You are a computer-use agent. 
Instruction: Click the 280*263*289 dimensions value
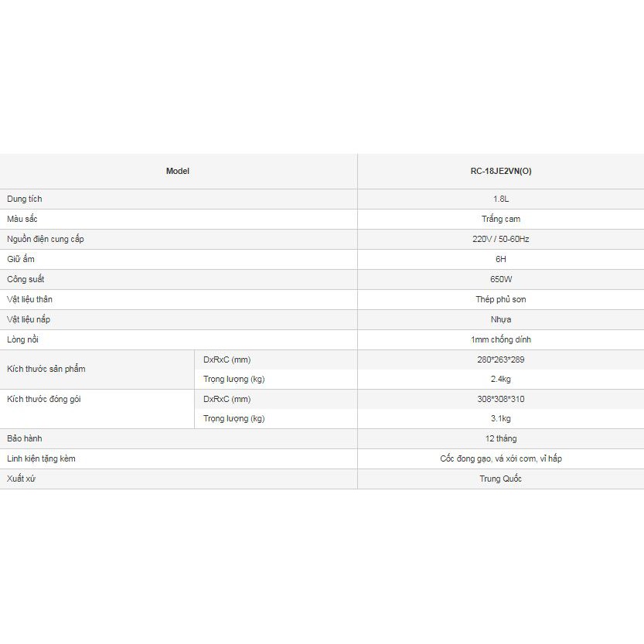pyautogui.click(x=500, y=359)
